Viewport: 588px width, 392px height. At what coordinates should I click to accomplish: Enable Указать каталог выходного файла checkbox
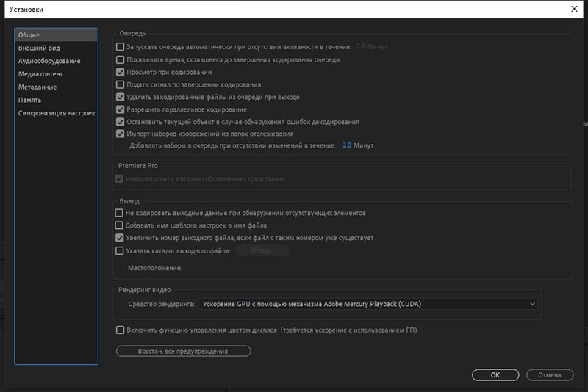click(x=121, y=250)
